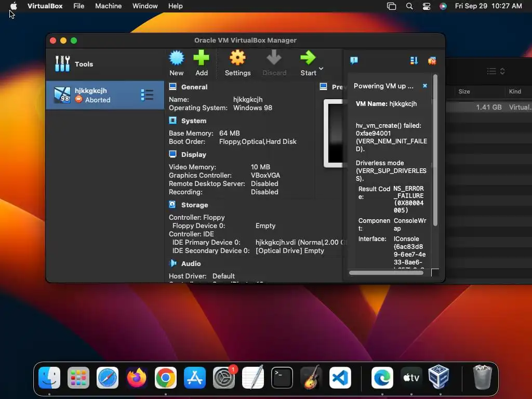
Task: Open Control Center in the menu bar
Action: 427,6
